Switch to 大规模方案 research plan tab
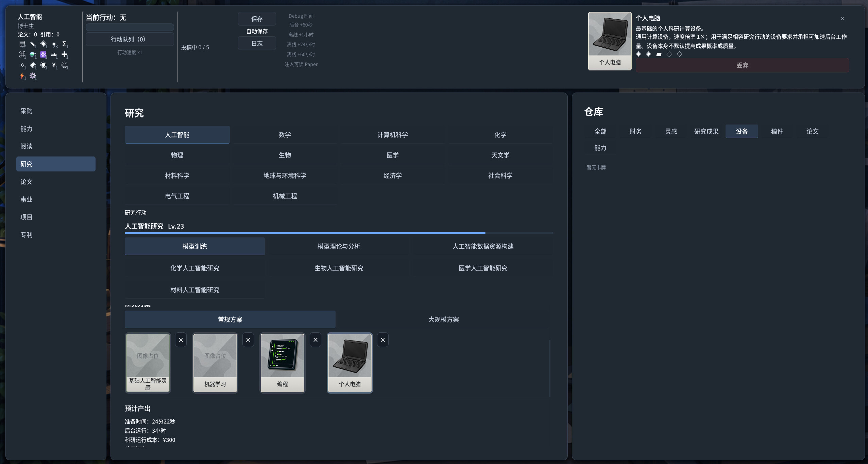The image size is (868, 464). coord(443,319)
